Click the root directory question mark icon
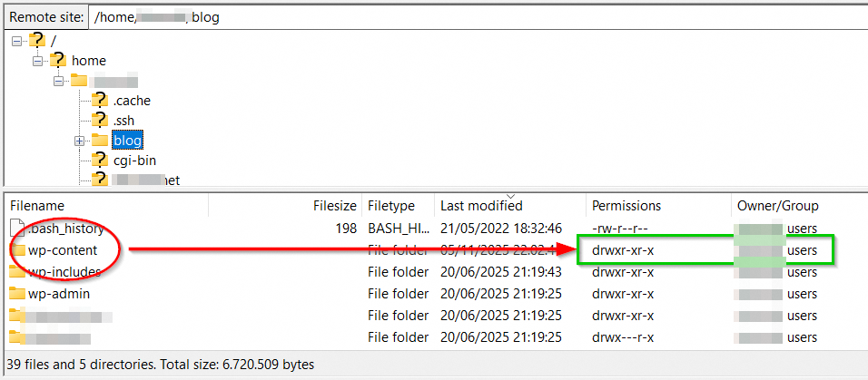 click(37, 40)
